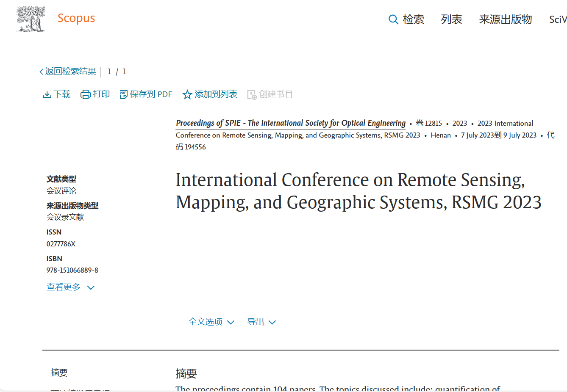Click the printer icon

(x=86, y=94)
